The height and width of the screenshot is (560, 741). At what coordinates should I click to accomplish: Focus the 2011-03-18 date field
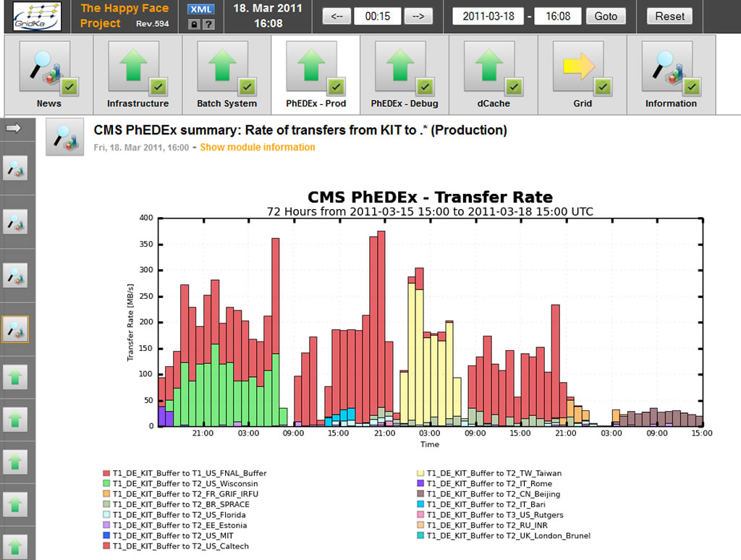pyautogui.click(x=488, y=16)
